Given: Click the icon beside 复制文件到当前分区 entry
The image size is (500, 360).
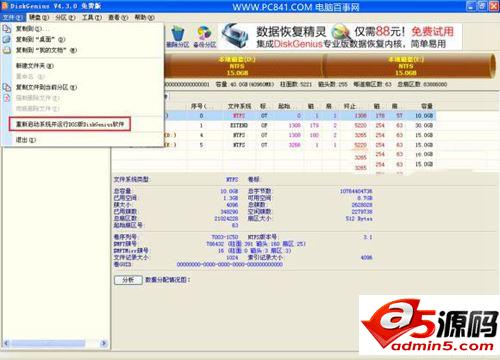Looking at the screenshot, I should pyautogui.click(x=7, y=87).
